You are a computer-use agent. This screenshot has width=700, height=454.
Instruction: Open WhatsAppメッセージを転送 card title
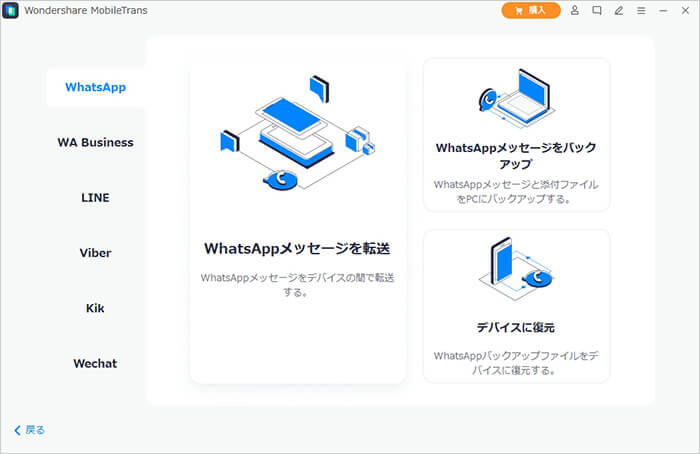click(x=297, y=248)
